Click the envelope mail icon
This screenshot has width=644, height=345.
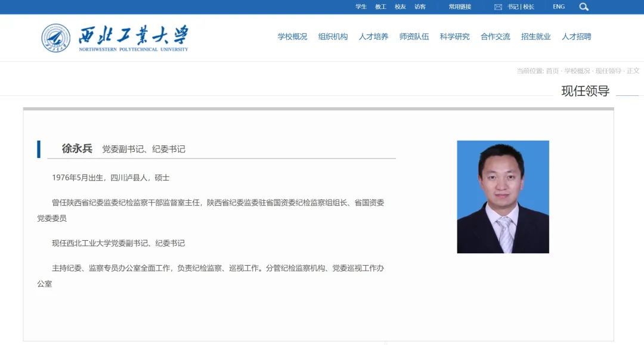pos(498,7)
